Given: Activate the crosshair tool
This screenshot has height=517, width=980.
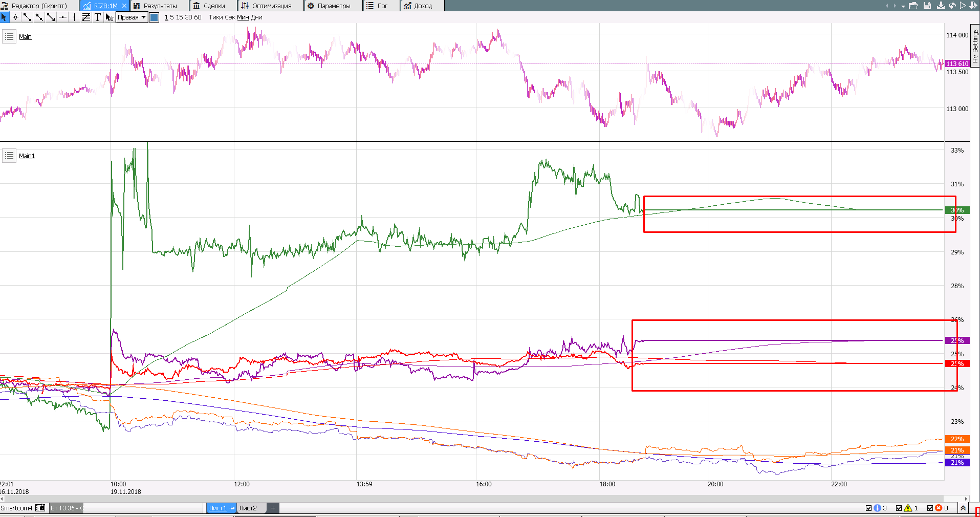Looking at the screenshot, I should [16, 17].
